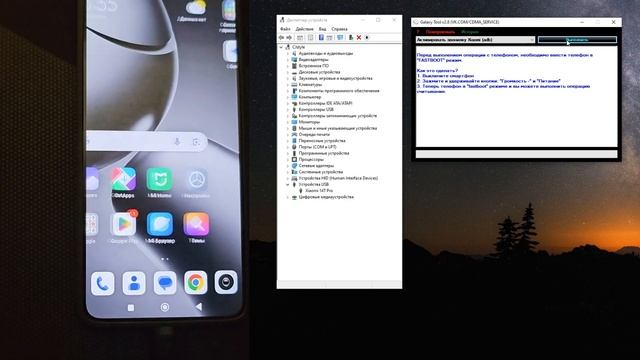Viewport: 640px width, 360px height.
Task: Tap the Themes app icon on phone
Action: pos(196,224)
